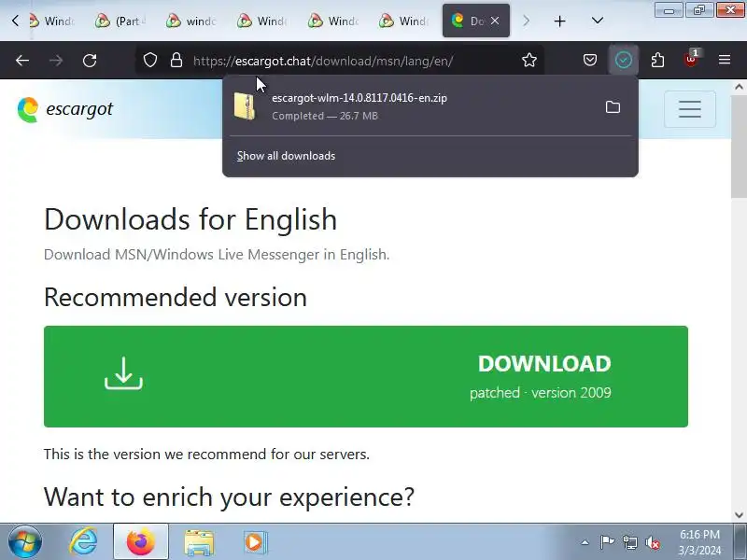Open Action Center flag icon
Viewport: 747px width, 560px height.
[x=607, y=542]
